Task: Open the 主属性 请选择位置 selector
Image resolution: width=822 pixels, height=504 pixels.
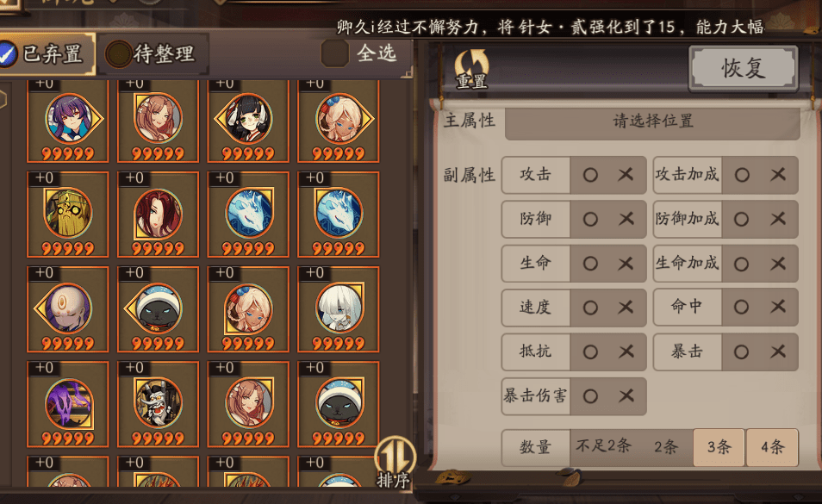Action: click(652, 121)
